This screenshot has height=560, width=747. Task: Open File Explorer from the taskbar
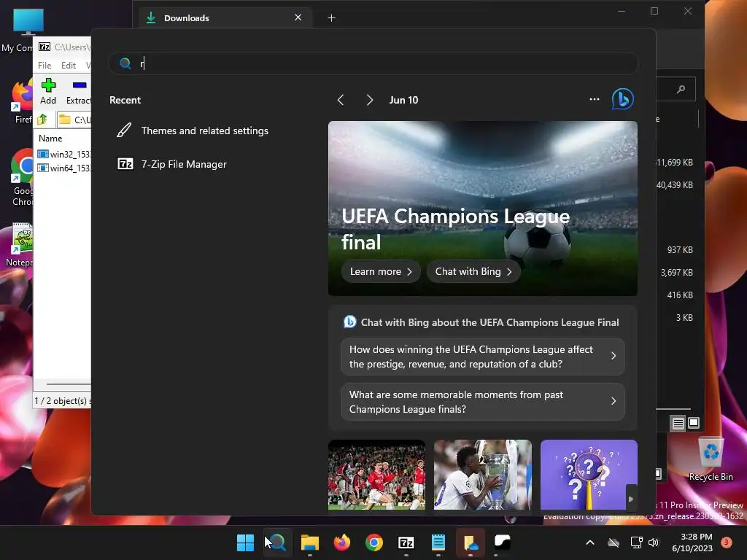tap(309, 542)
